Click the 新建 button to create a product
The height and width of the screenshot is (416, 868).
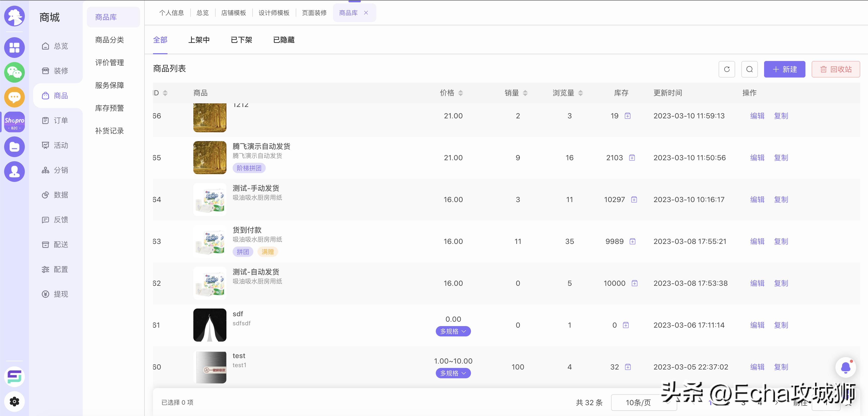pos(785,69)
